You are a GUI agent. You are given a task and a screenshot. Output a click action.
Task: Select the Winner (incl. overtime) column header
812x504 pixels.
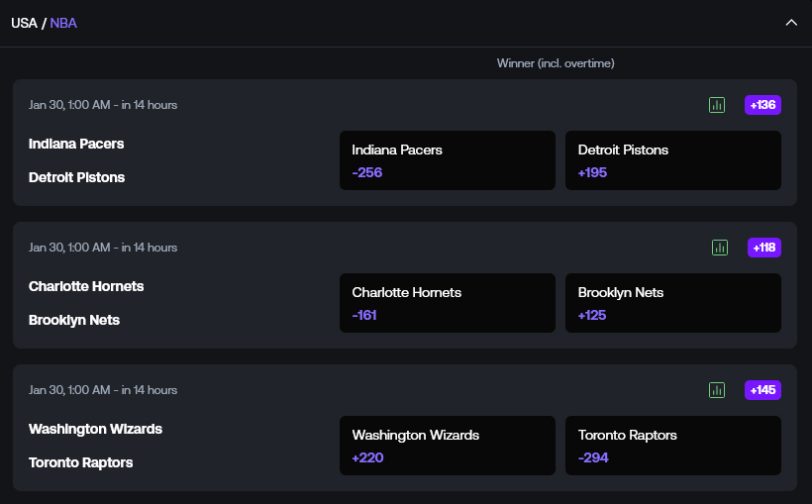[x=556, y=63]
